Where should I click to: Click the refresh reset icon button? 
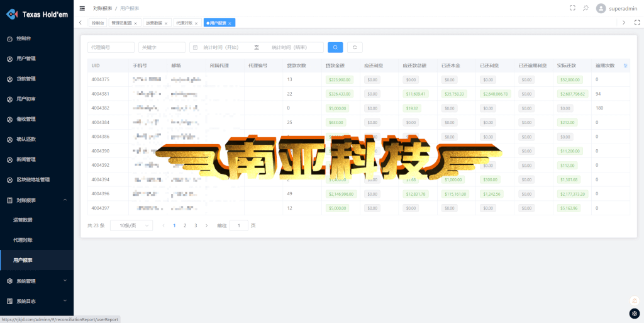355,47
